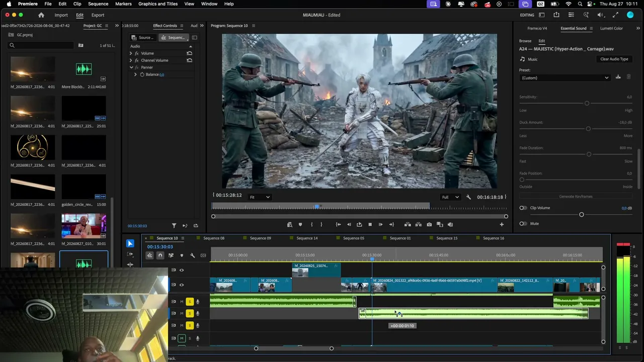Switch to the Sequence 08 tab
The image size is (644, 362).
214,238
